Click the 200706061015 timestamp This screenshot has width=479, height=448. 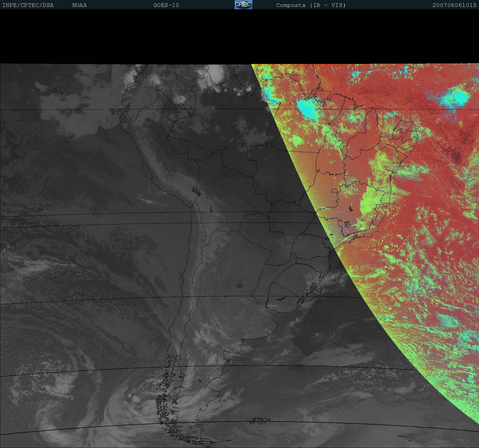454,5
